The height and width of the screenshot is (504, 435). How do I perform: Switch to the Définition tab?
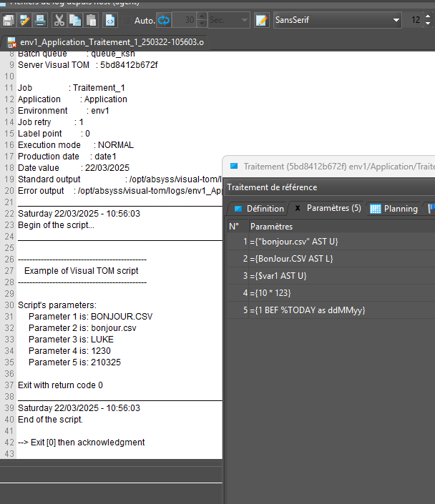pos(259,209)
